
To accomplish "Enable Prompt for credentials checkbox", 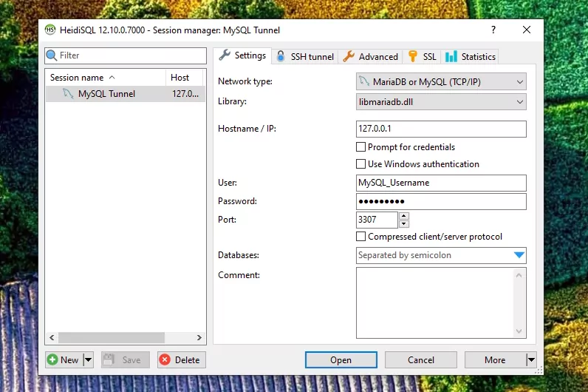I will pyautogui.click(x=360, y=146).
